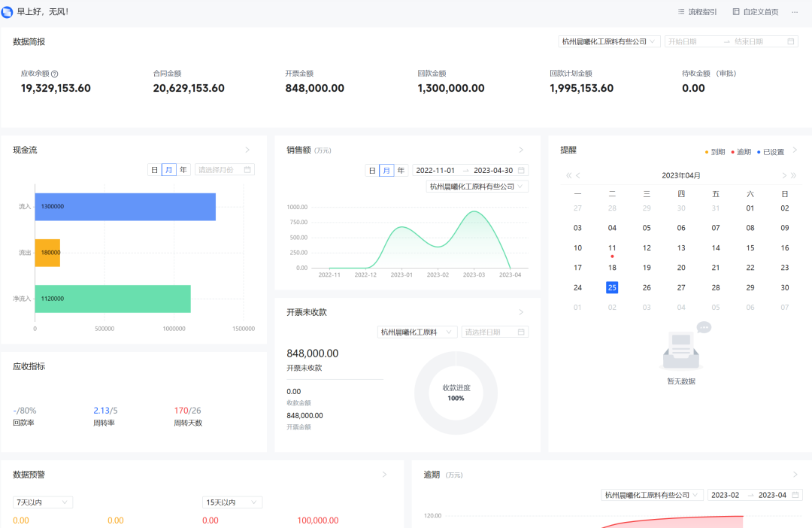Screen dimensions: 812x528
Task: Open company dropdown in 数据简报
Action: pyautogui.click(x=609, y=41)
